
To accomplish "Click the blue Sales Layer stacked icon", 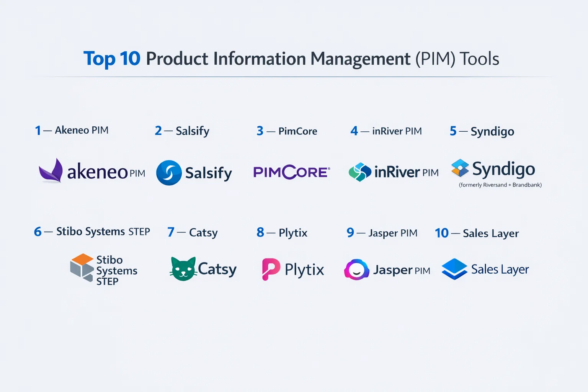I will point(454,269).
